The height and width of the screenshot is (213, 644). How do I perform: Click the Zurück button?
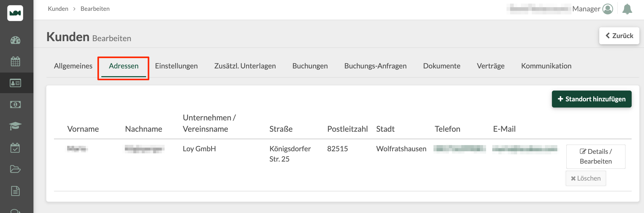[619, 35]
